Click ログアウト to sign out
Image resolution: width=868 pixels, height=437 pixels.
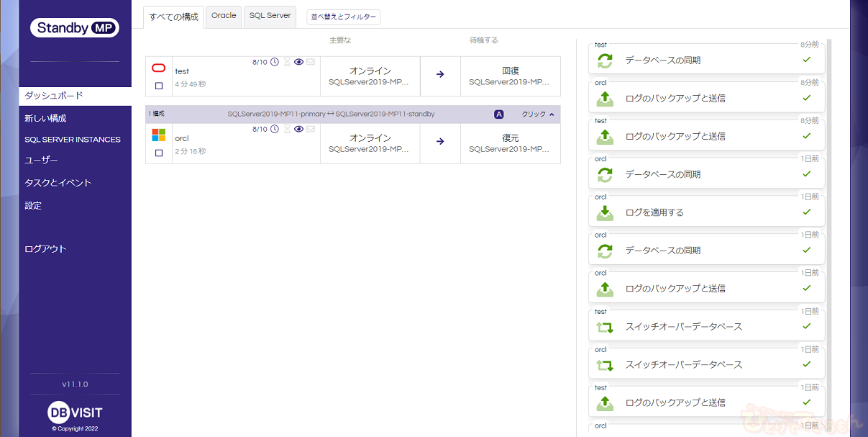tap(45, 249)
